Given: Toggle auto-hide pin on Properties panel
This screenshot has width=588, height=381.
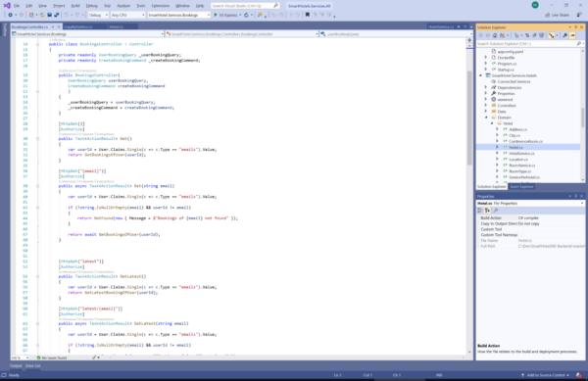Looking at the screenshot, I should point(575,196).
